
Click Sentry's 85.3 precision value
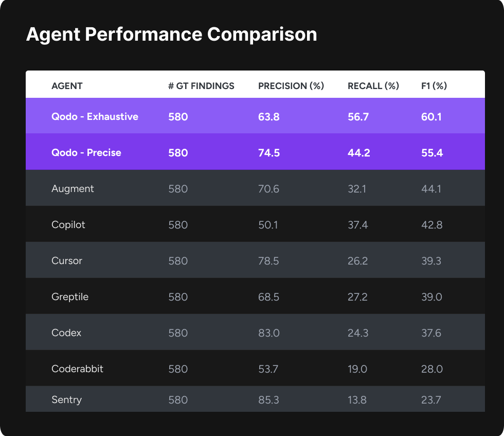(268, 400)
